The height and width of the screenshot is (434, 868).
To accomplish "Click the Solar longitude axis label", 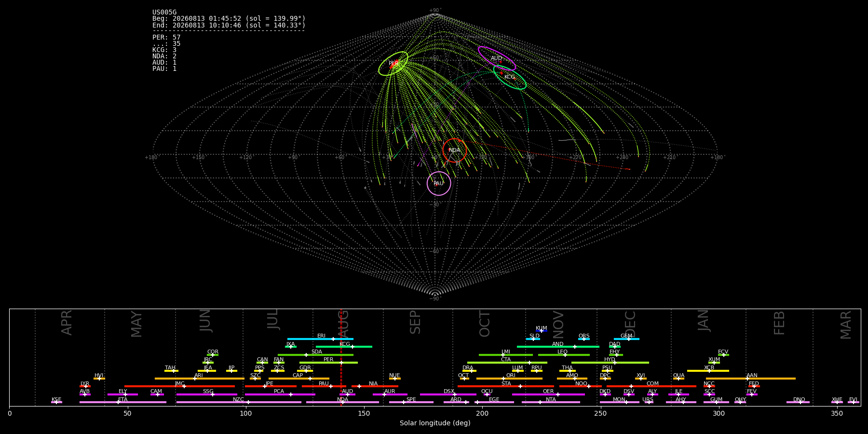I will tap(435, 423).
